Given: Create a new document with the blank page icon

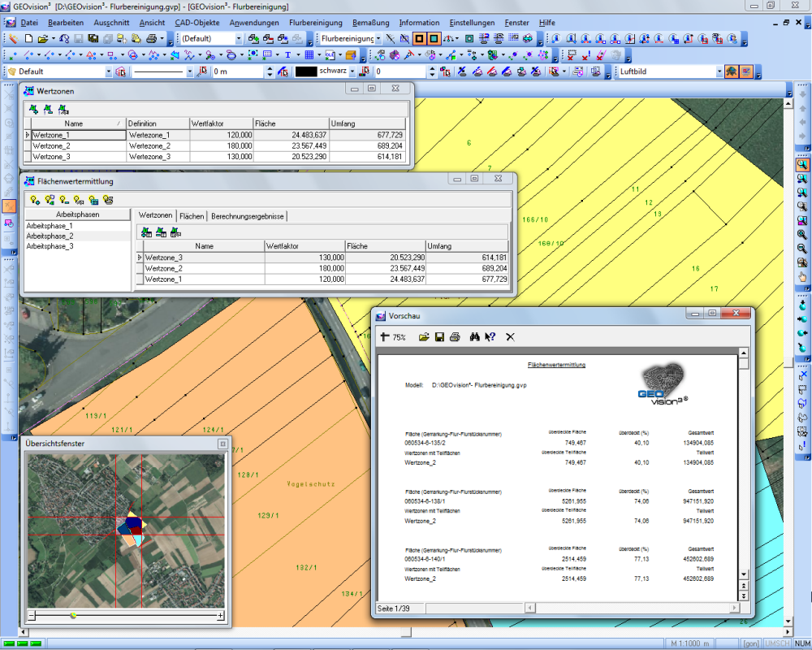Looking at the screenshot, I should pos(29,38).
